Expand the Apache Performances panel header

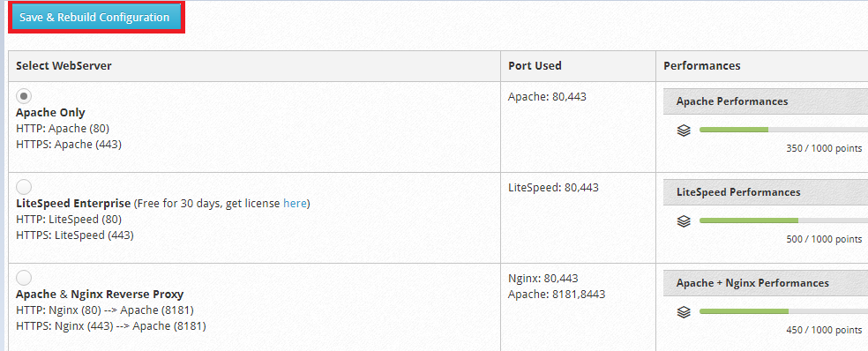[x=766, y=101]
